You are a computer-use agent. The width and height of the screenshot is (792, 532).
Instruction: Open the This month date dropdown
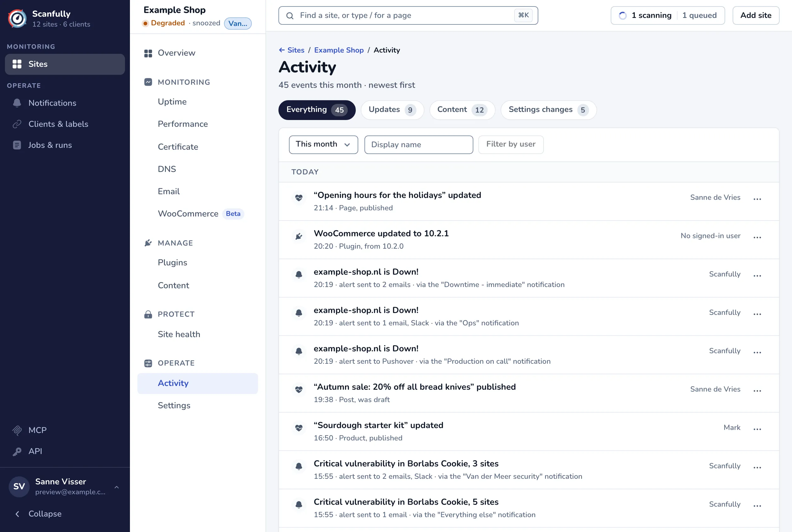tap(323, 144)
